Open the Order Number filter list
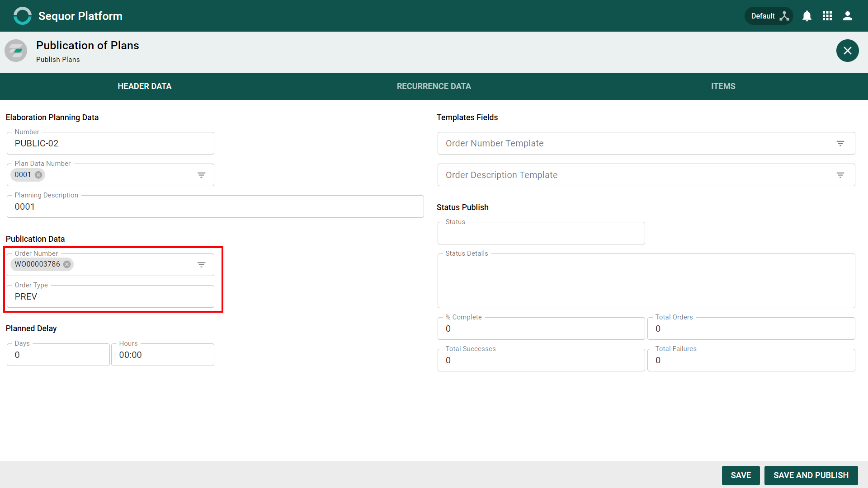The height and width of the screenshot is (488, 868). 202,265
